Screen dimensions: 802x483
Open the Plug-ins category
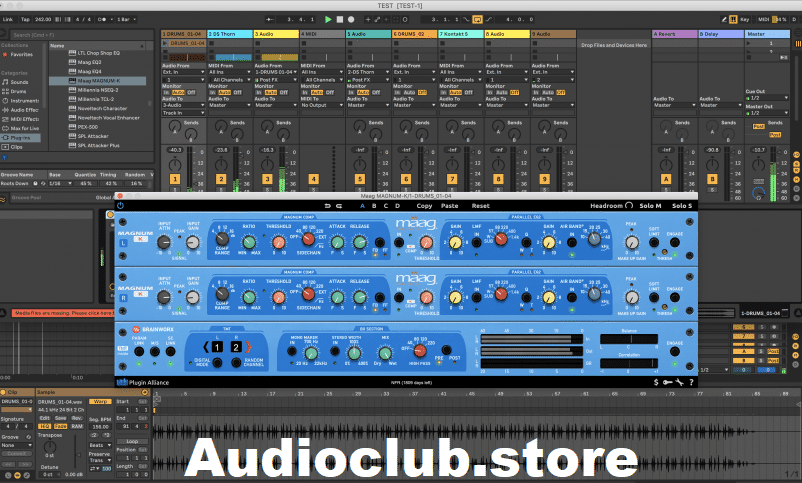click(x=20, y=138)
